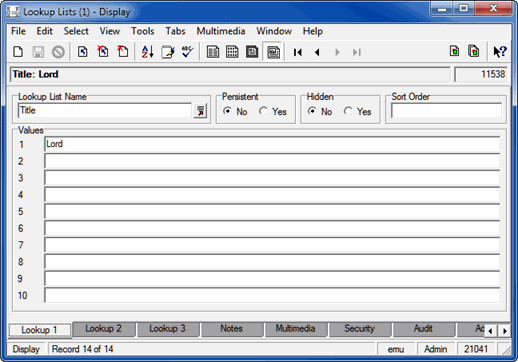Click the greyed-out Save disk icon
Screen dimensions: 518x362
(x=38, y=52)
